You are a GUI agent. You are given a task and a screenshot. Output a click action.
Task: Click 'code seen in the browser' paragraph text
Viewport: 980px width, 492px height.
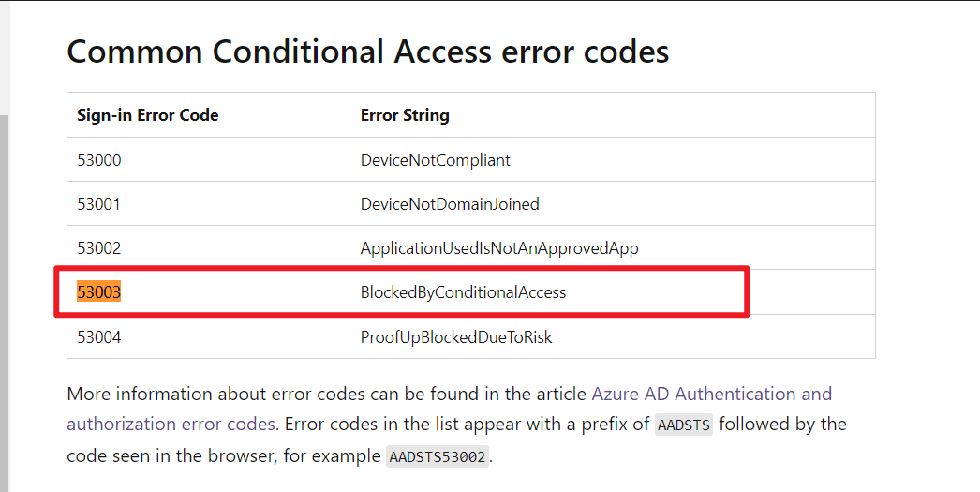click(171, 455)
